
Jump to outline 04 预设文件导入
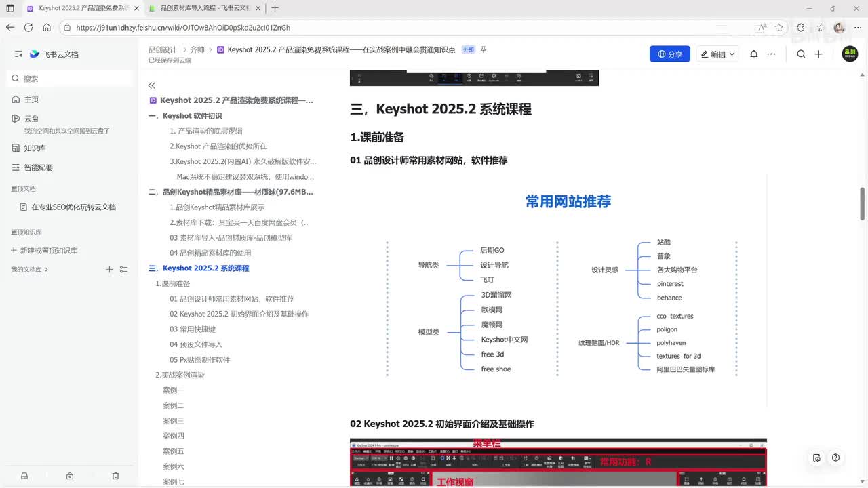coord(196,344)
